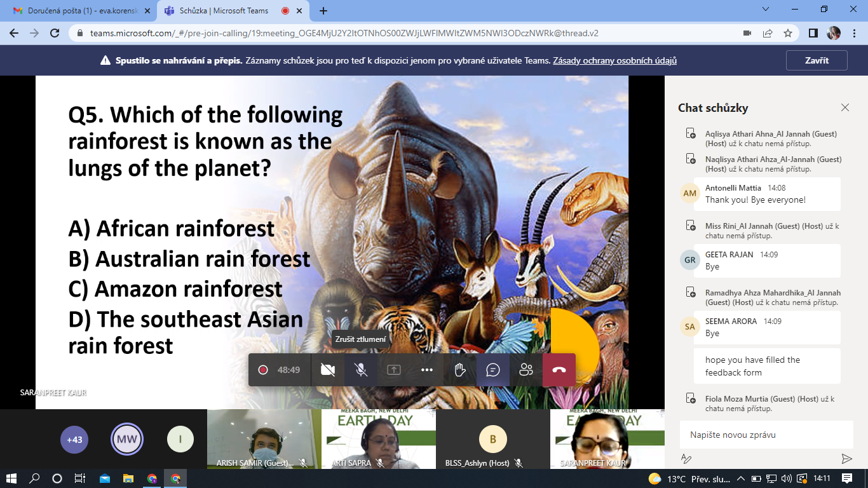Open volume control in system tray
The height and width of the screenshot is (488, 868).
787,478
